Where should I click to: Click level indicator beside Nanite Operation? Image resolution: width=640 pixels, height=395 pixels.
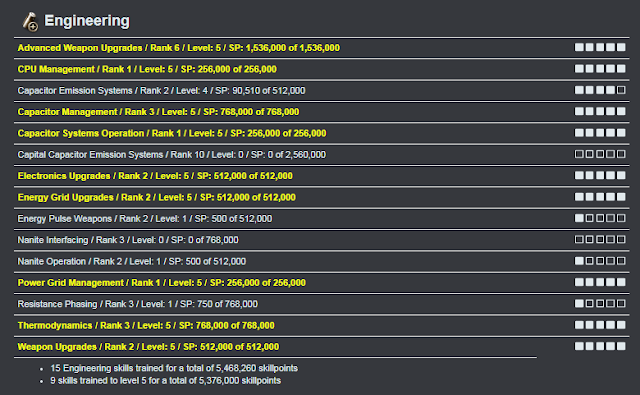[x=600, y=260]
